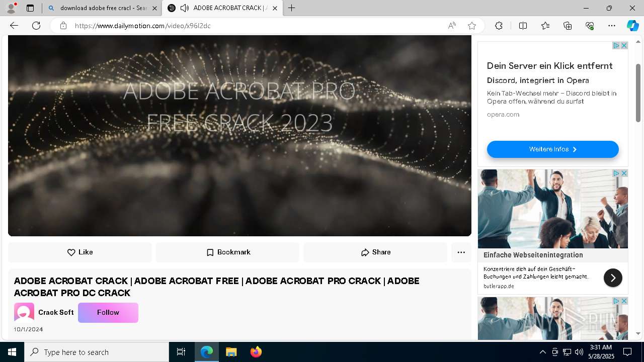Click the butlerapp ad arrow button
Screen dimensions: 644x362
tap(613, 278)
